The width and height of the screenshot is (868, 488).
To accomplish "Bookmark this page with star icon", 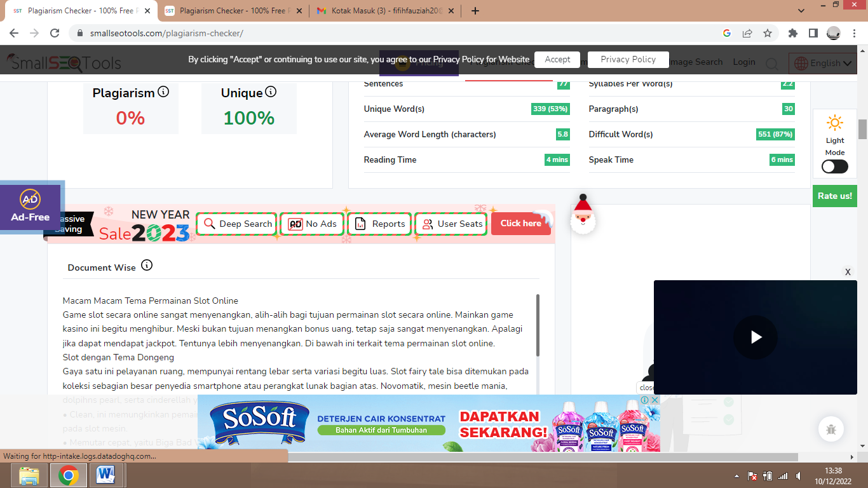I will click(768, 33).
